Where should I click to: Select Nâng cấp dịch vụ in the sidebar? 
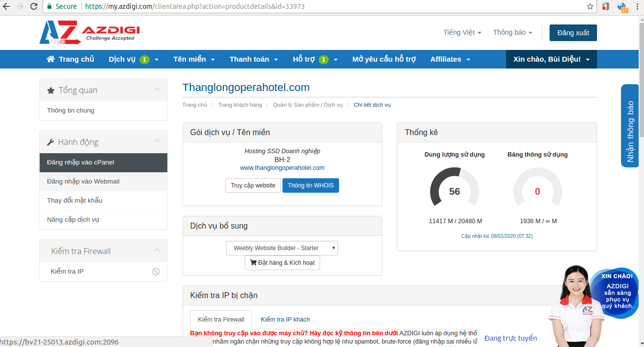[103, 220]
